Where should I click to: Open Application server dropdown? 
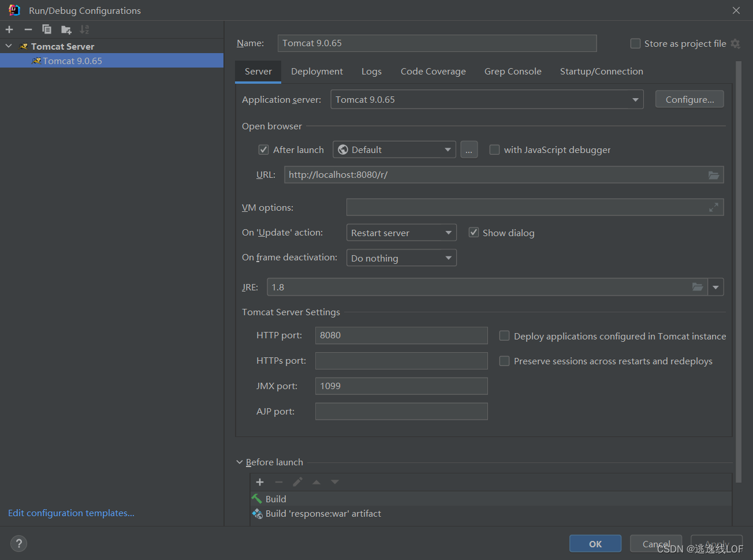pyautogui.click(x=487, y=99)
